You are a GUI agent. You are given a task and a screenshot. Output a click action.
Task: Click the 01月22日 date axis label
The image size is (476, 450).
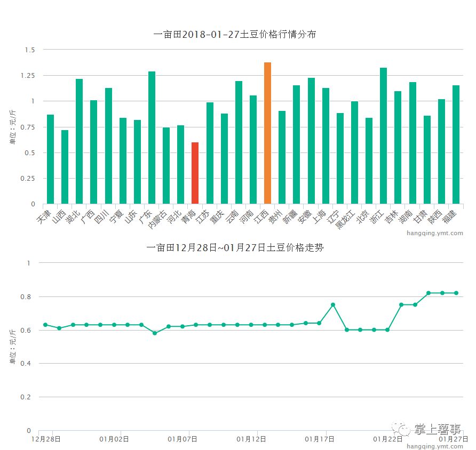pos(387,439)
